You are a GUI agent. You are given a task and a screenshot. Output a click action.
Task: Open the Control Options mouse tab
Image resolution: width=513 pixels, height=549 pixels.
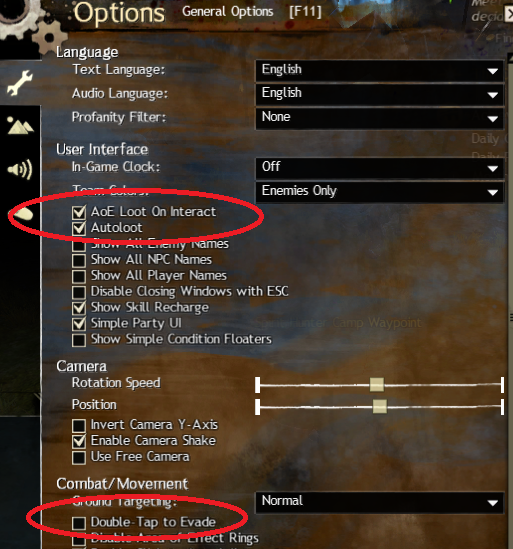22,213
